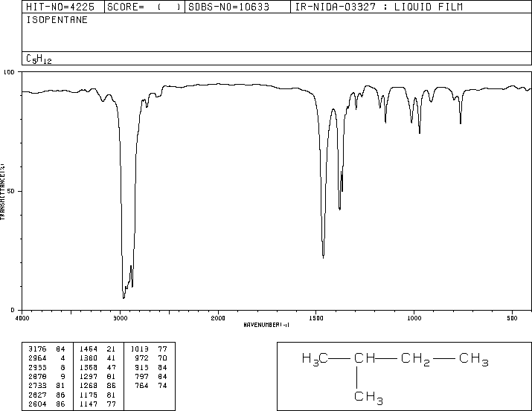
Task: Click peak table entry 1147
Action: (x=89, y=404)
